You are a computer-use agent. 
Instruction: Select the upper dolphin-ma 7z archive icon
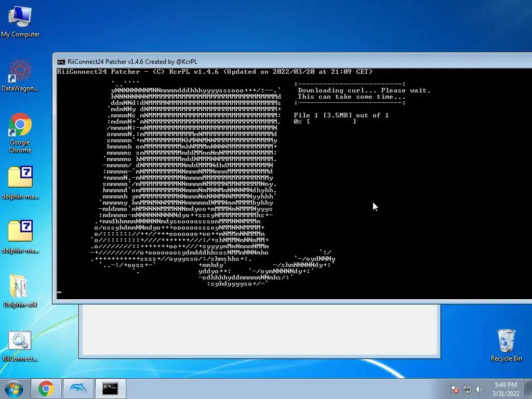20,182
